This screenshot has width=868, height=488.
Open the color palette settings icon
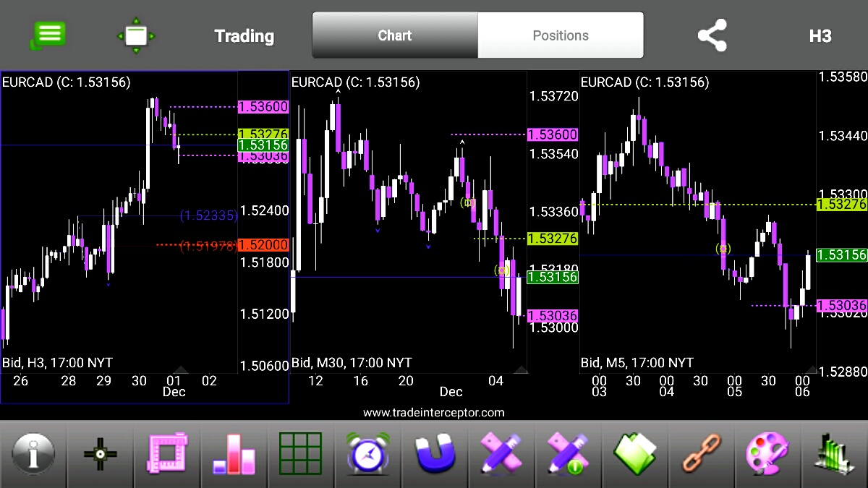coord(769,454)
